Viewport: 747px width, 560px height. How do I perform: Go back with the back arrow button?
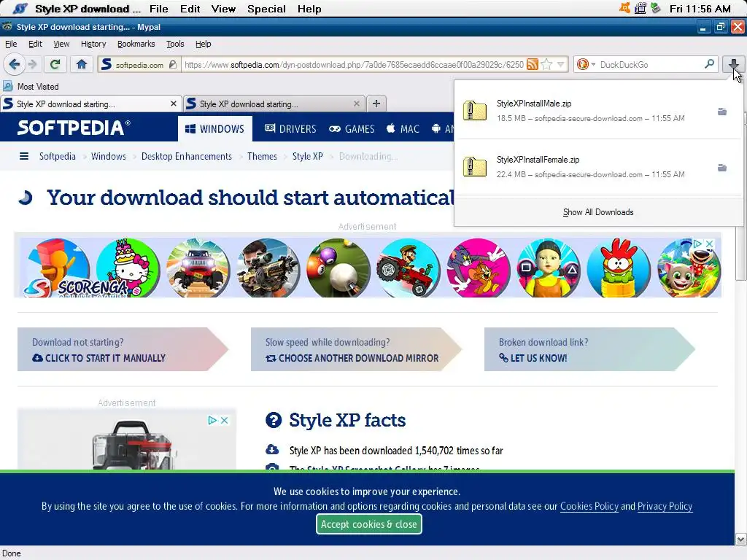point(15,64)
